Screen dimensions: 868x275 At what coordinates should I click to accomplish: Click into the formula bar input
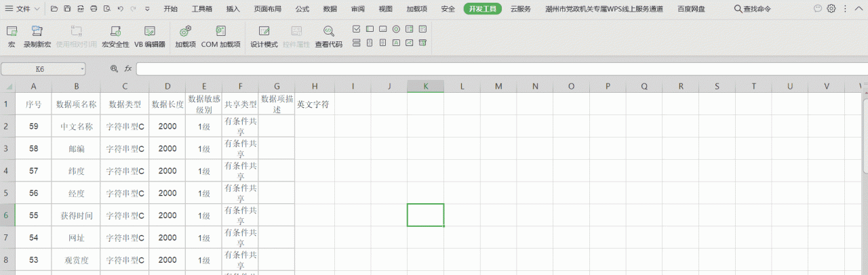pos(475,69)
